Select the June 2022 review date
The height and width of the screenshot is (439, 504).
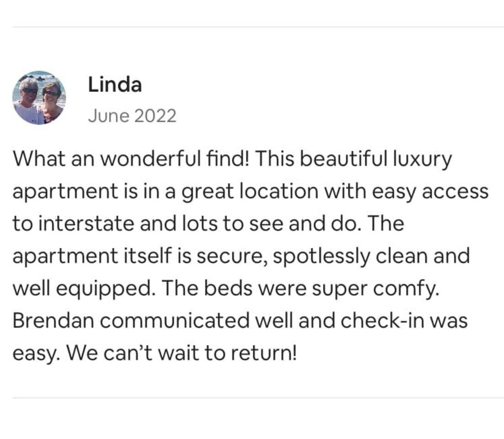132,116
